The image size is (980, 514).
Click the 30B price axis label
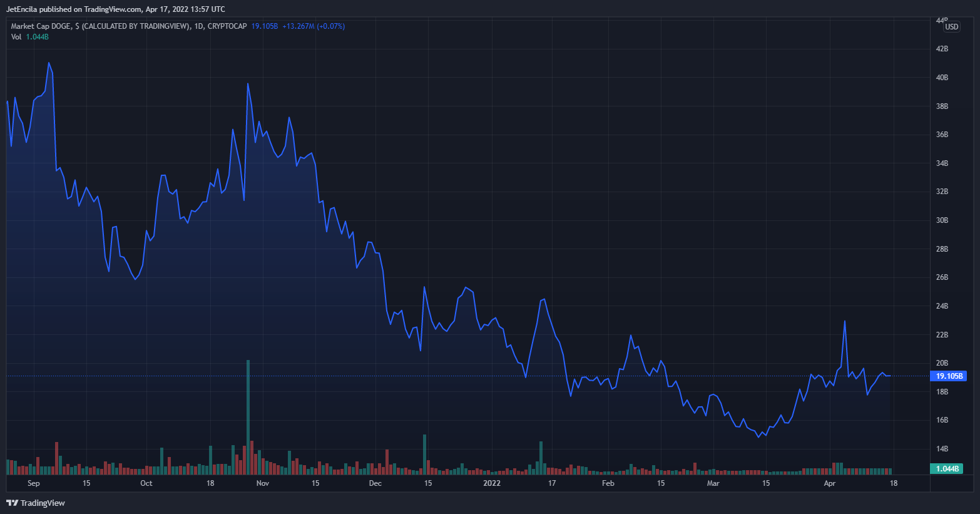942,220
